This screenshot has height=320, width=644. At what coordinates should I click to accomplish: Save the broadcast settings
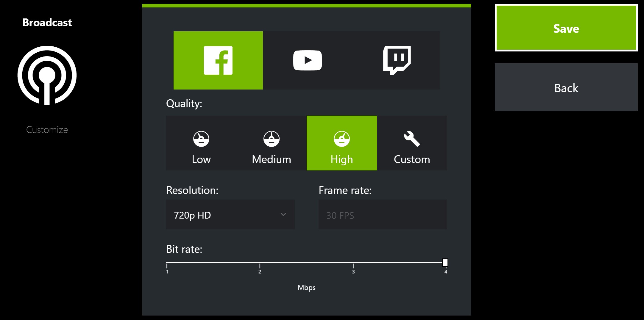coord(566,28)
